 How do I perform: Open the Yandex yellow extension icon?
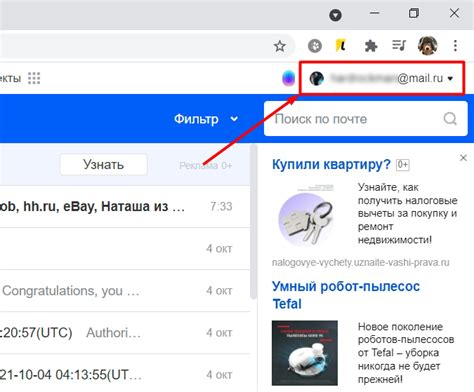340,45
